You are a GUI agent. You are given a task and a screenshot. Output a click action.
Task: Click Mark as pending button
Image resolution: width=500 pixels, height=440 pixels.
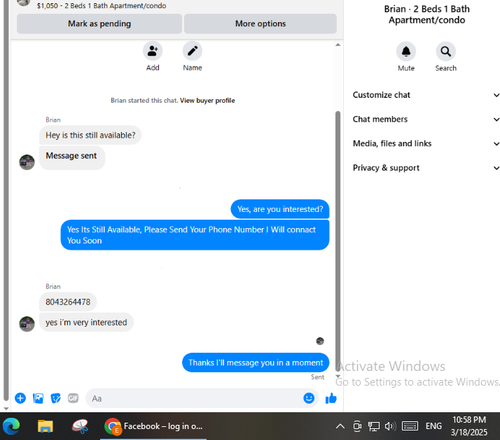[99, 24]
